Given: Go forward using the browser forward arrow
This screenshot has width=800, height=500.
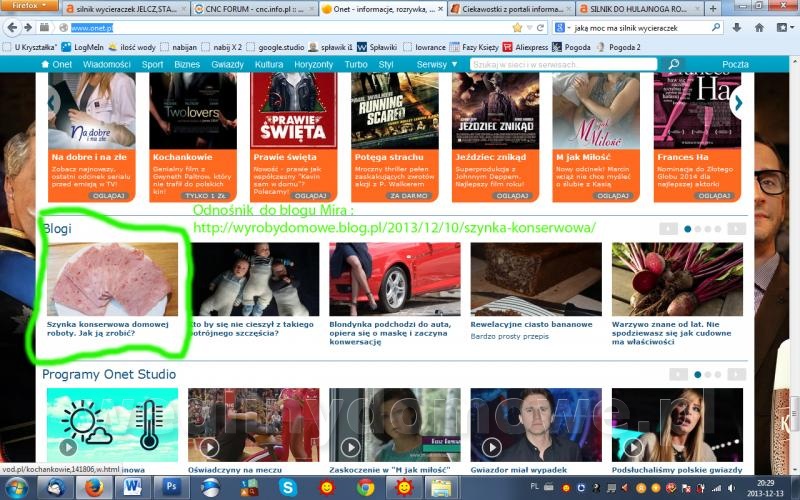Looking at the screenshot, I should click(28, 28).
